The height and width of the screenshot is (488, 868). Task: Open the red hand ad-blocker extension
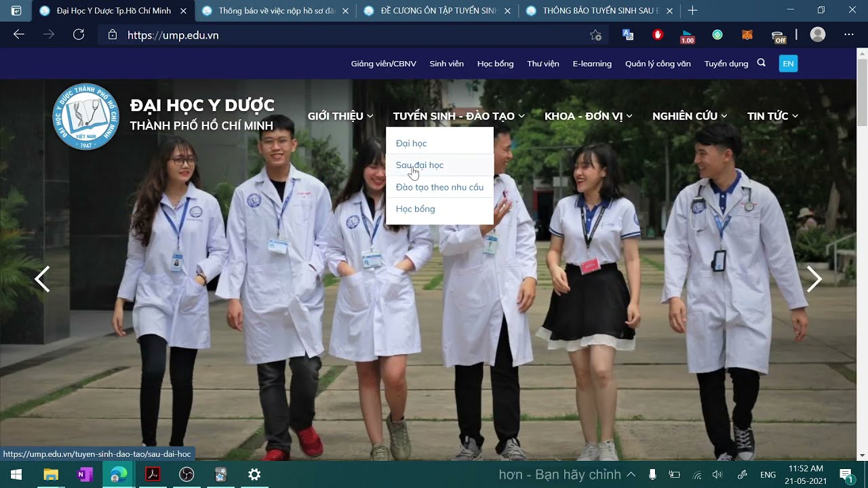[x=658, y=35]
